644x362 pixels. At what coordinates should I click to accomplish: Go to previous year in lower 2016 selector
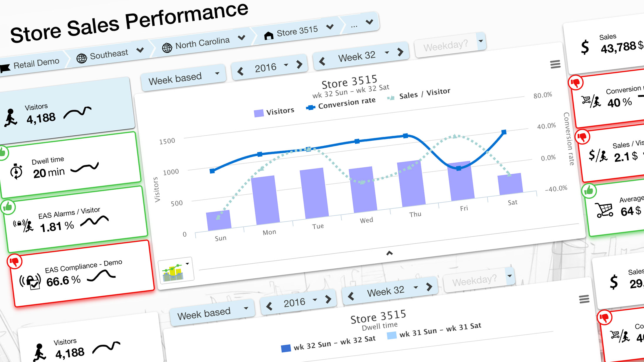pos(269,307)
